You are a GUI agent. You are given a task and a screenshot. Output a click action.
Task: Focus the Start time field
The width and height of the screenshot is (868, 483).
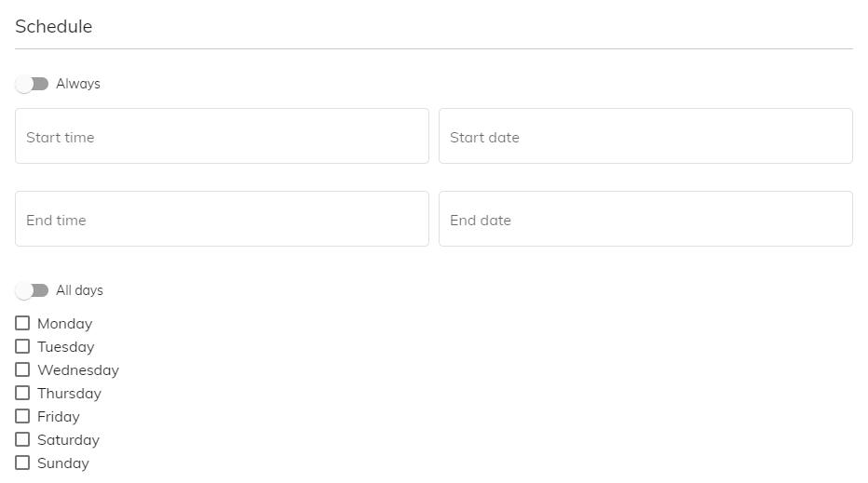(x=222, y=136)
